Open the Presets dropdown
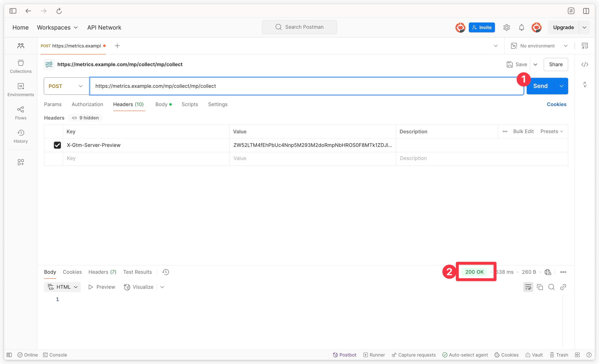 coord(552,131)
